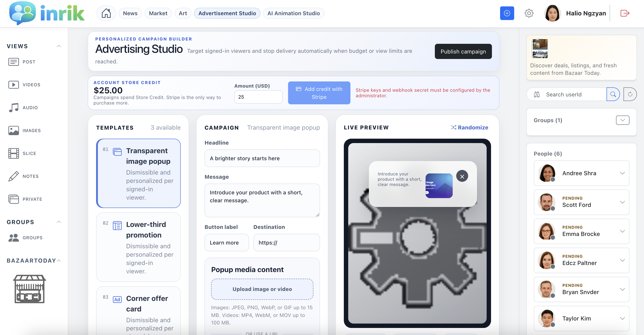Open the BazaarToday market stall icon
The image size is (644, 335).
click(x=30, y=289)
